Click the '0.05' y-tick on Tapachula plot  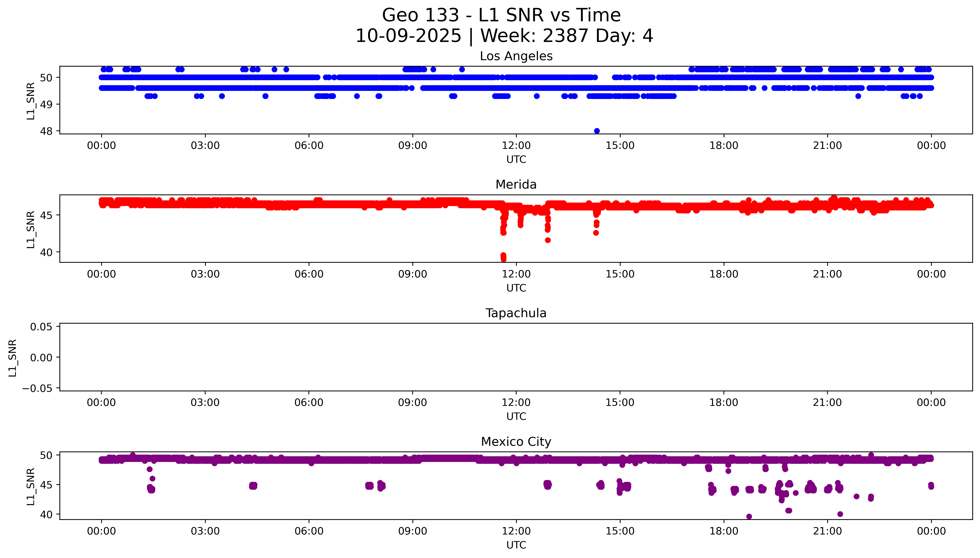pyautogui.click(x=41, y=327)
